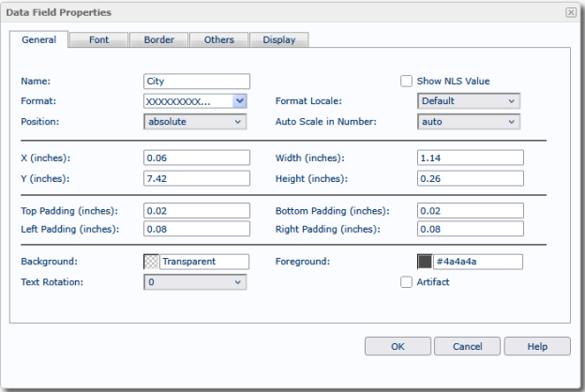Toggle the Artifact checkbox
585x392 pixels.
pos(407,282)
